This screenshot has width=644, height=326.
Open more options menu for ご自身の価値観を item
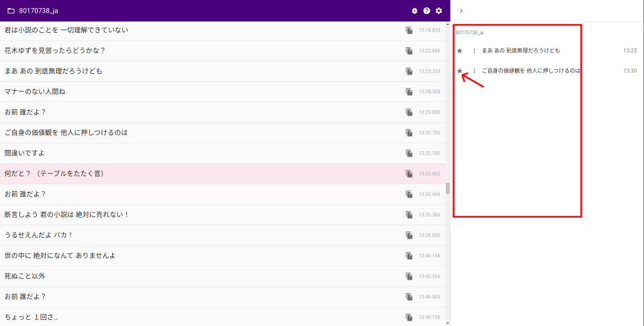click(474, 71)
